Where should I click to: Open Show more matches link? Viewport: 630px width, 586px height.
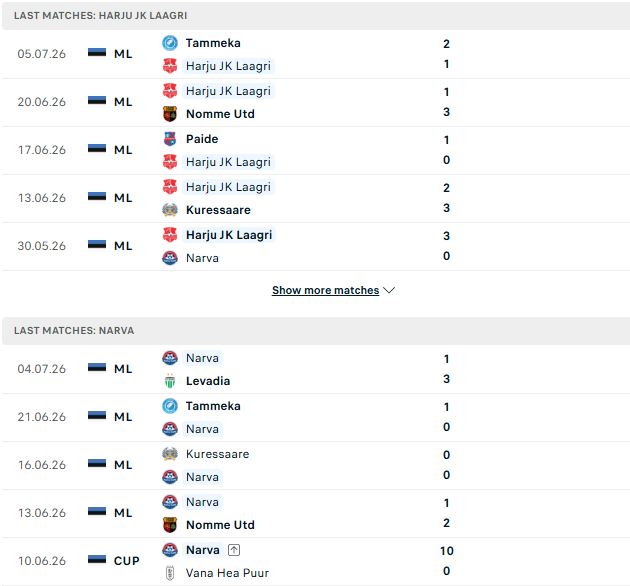pos(325,290)
